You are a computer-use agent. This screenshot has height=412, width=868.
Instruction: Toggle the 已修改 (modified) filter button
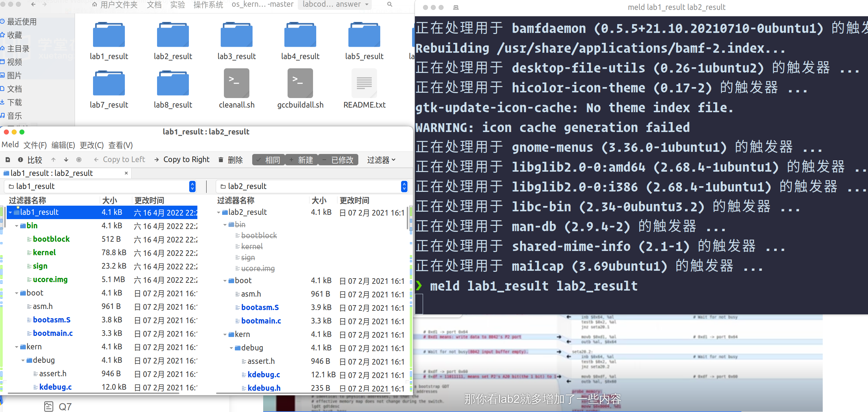[338, 160]
